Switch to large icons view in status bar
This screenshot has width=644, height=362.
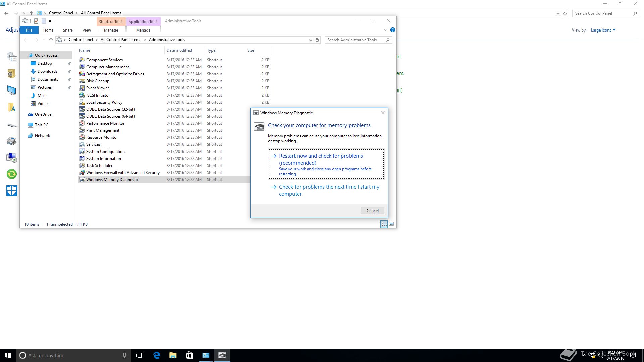click(x=391, y=224)
